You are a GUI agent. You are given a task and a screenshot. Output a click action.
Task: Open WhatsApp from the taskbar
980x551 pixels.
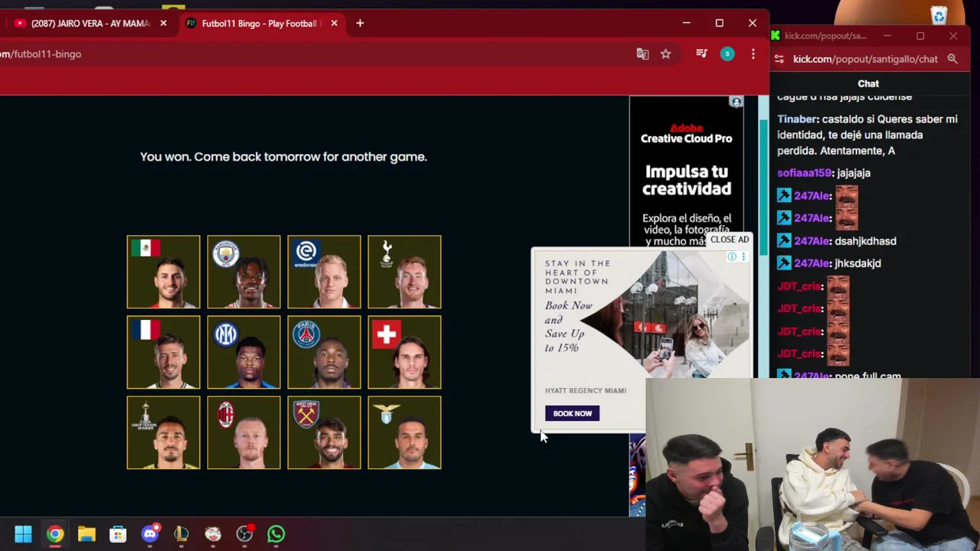(x=276, y=533)
